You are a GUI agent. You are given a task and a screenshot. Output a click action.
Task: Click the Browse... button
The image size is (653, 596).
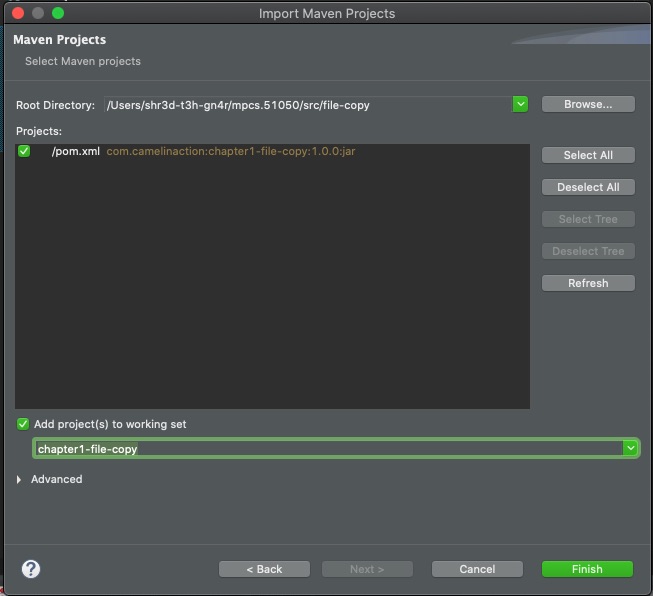click(588, 104)
